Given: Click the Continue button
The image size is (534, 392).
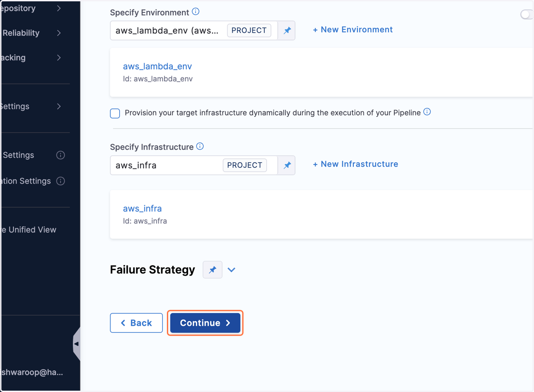Looking at the screenshot, I should click(x=205, y=323).
